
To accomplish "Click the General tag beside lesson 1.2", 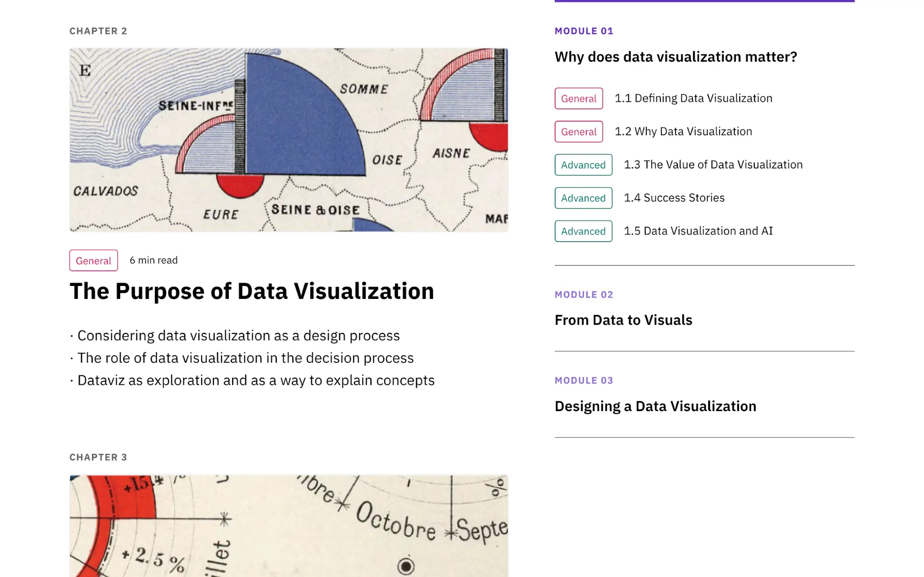I will [x=579, y=132].
